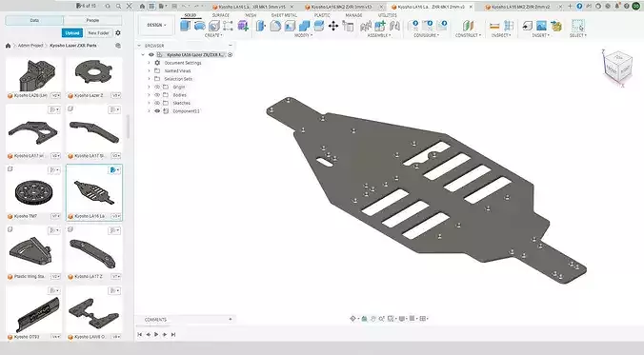Click the data panel search magnifier icon
Image resolution: width=644 pixels, height=355 pixels.
(x=118, y=6)
